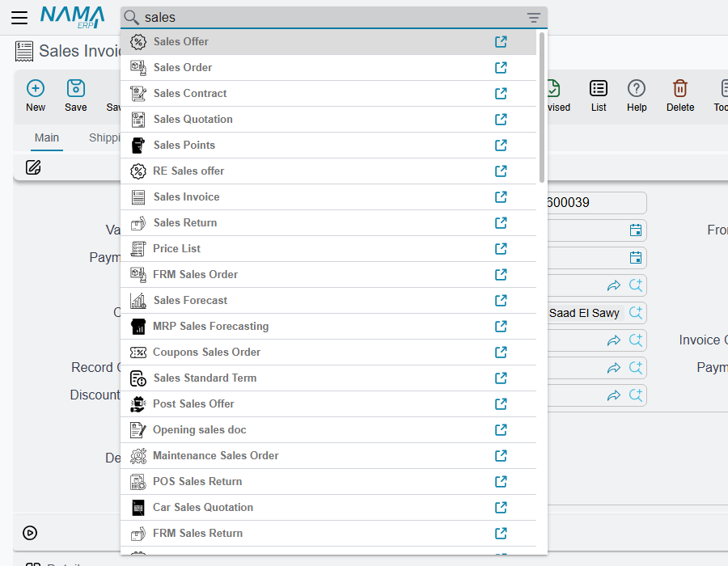Open Sales Standard Term in new tab

(x=501, y=378)
